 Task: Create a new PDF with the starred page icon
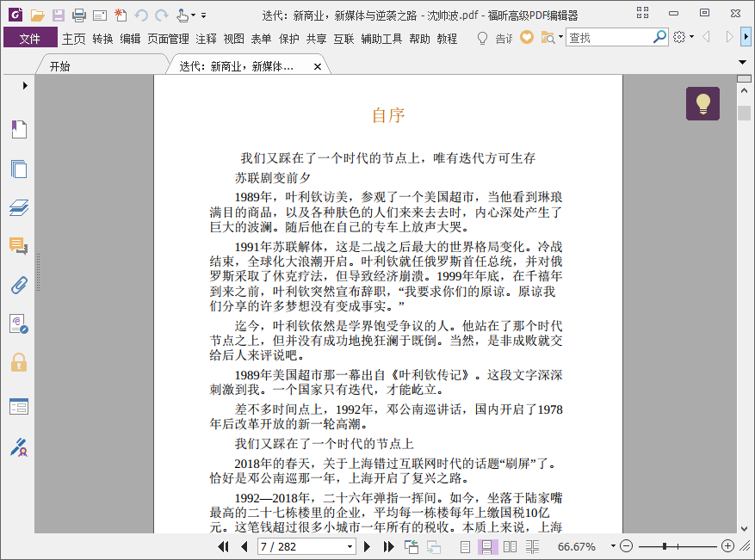point(121,15)
